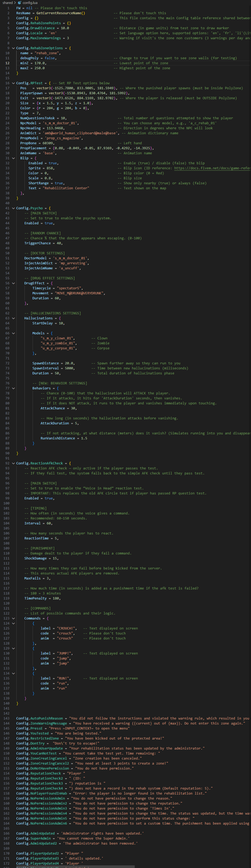Click the Lua file icon in breadcrumb

(19, 3)
